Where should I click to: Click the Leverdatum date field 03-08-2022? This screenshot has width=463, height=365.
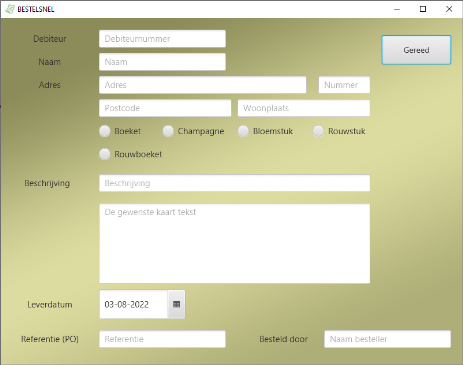coord(134,304)
